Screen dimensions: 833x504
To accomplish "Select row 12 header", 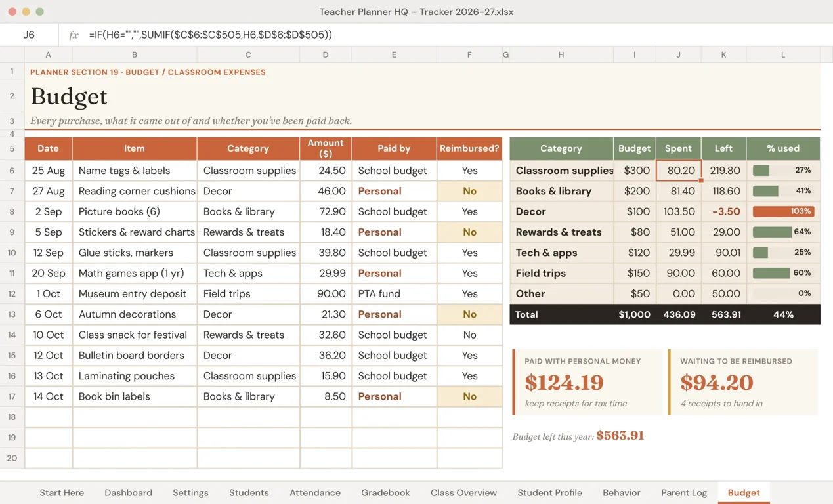I will pos(12,293).
